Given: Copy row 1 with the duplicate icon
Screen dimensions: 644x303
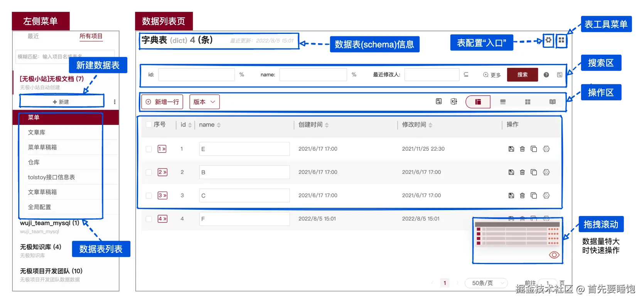Looking at the screenshot, I should click(534, 149).
